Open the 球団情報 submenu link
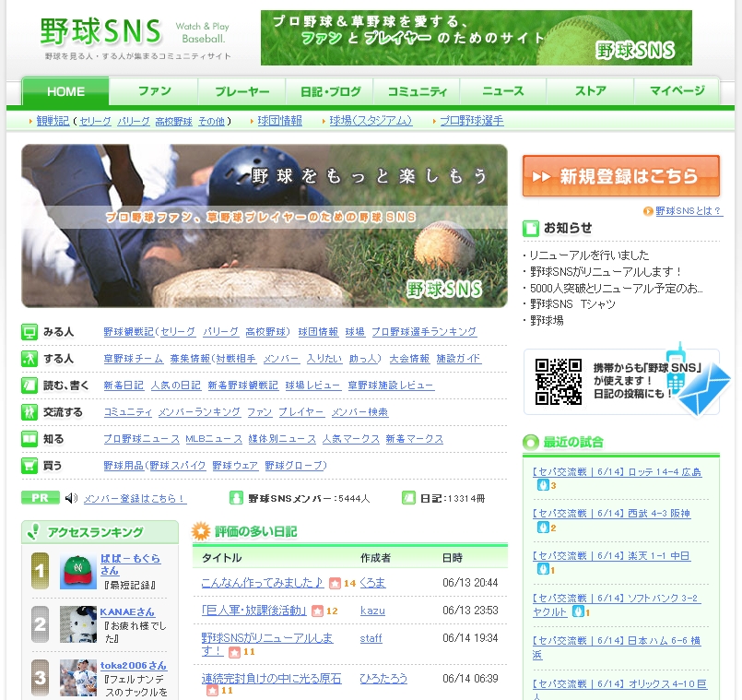This screenshot has height=700, width=742. [279, 121]
